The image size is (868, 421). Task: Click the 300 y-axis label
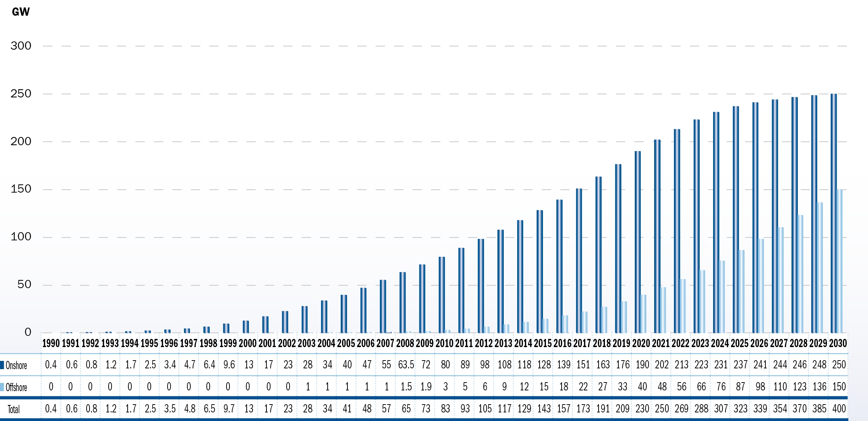[x=21, y=46]
